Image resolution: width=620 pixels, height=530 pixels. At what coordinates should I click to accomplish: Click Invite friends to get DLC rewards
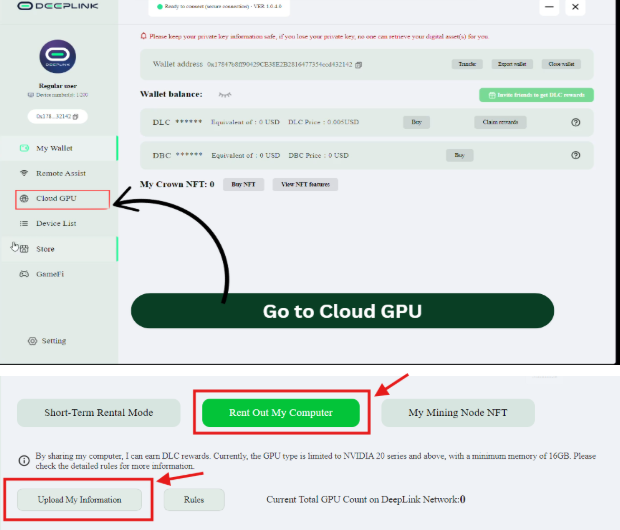point(536,95)
